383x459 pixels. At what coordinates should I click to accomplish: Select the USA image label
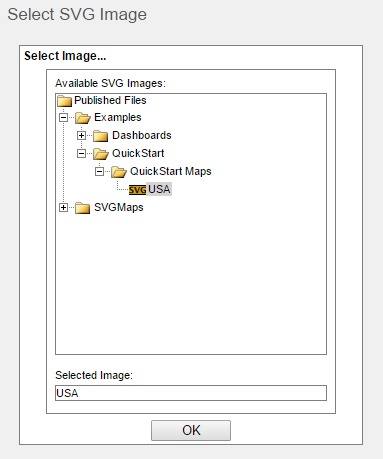[159, 189]
